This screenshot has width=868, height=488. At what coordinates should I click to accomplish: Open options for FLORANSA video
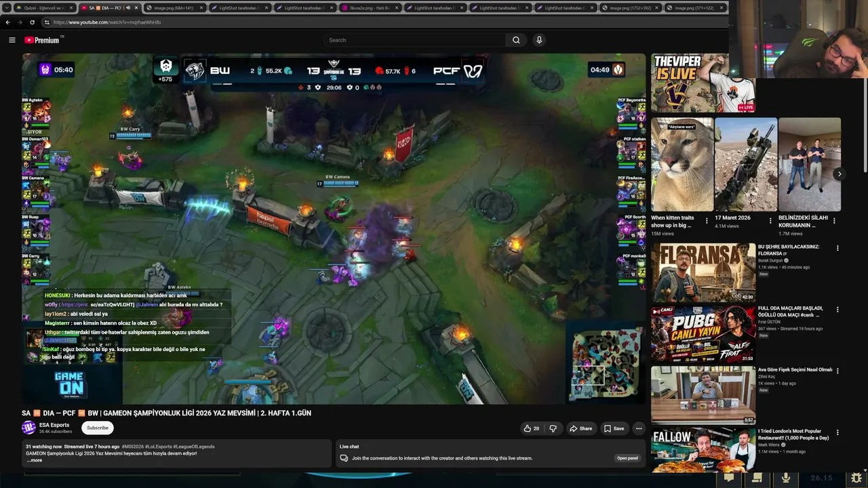pyautogui.click(x=837, y=249)
